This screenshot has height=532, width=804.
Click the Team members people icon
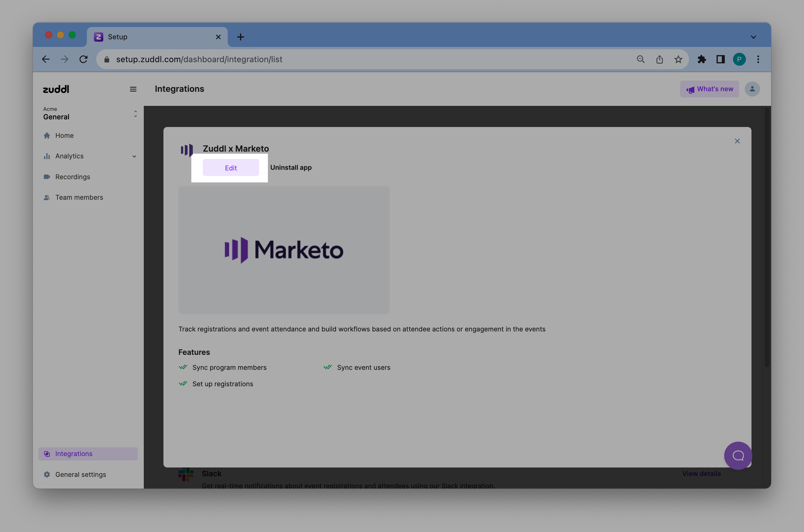tap(47, 197)
